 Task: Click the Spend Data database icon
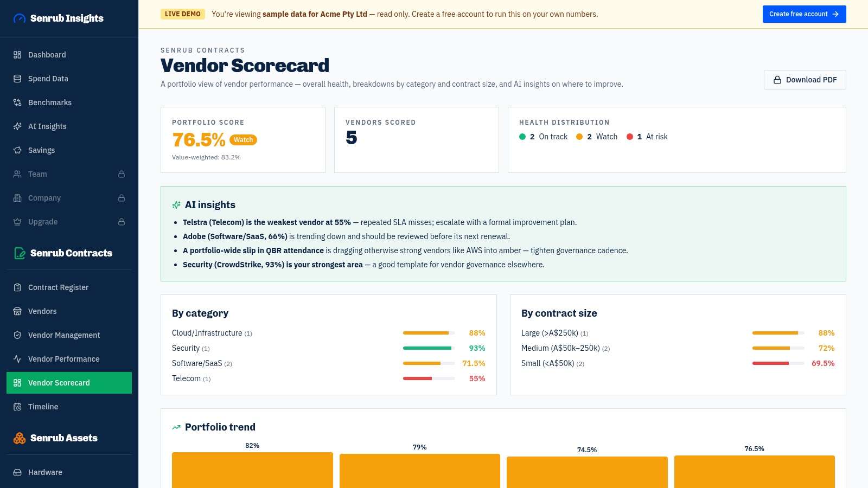[x=17, y=79]
